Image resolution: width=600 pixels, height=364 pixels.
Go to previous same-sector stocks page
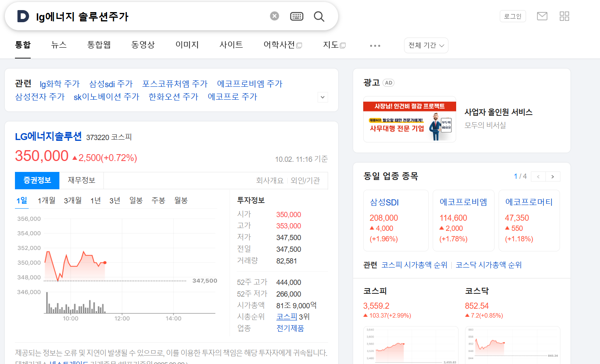(x=538, y=176)
